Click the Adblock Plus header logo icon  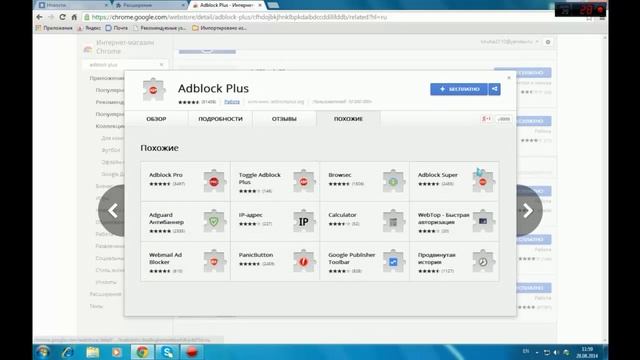click(x=153, y=89)
